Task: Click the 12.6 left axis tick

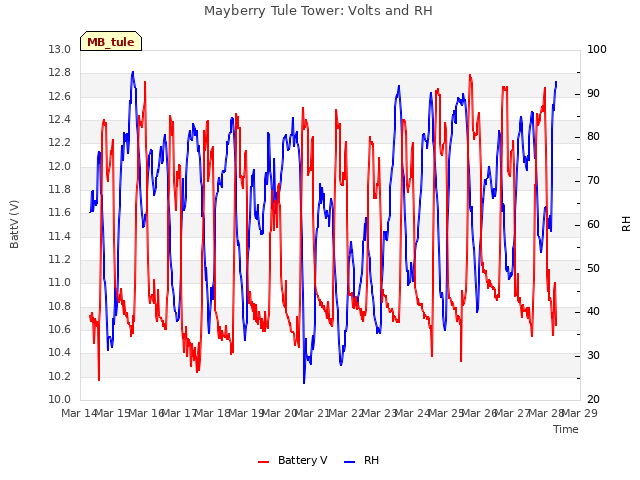Action: [x=60, y=96]
